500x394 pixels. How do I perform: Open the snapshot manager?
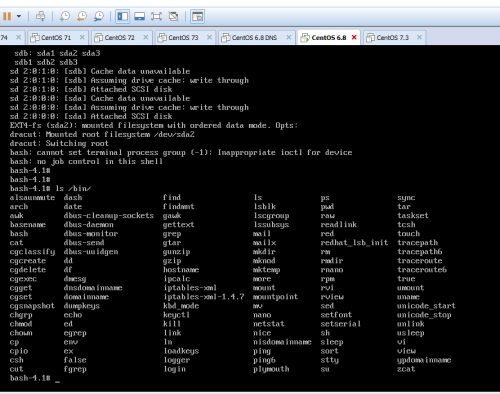click(99, 16)
